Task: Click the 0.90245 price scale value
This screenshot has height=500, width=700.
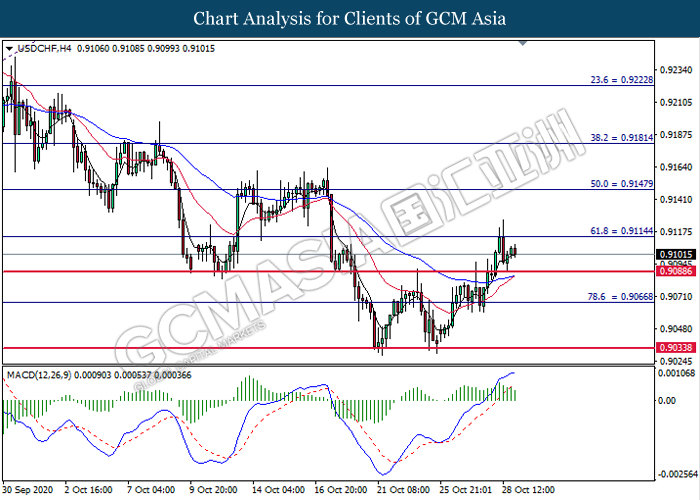Action: coord(676,361)
